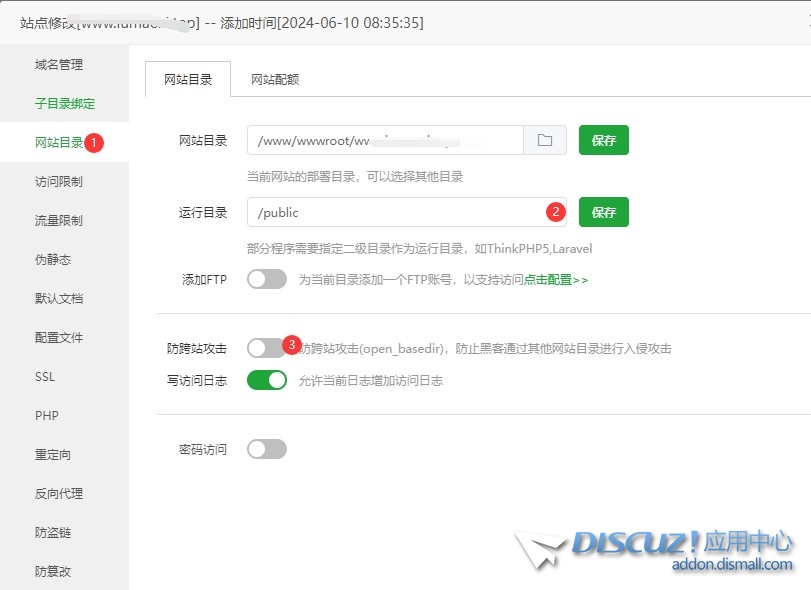Select PHP in the sidebar
Screen dimensions: 811x590
(x=47, y=416)
